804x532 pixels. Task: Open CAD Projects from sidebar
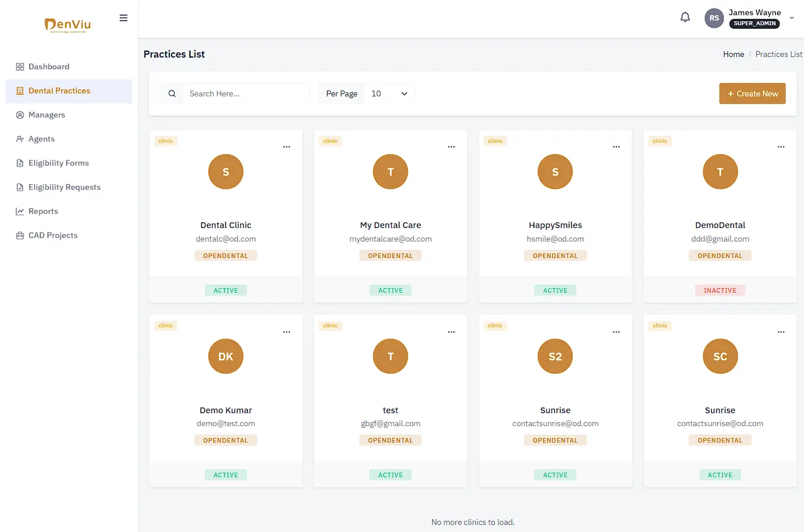point(53,235)
